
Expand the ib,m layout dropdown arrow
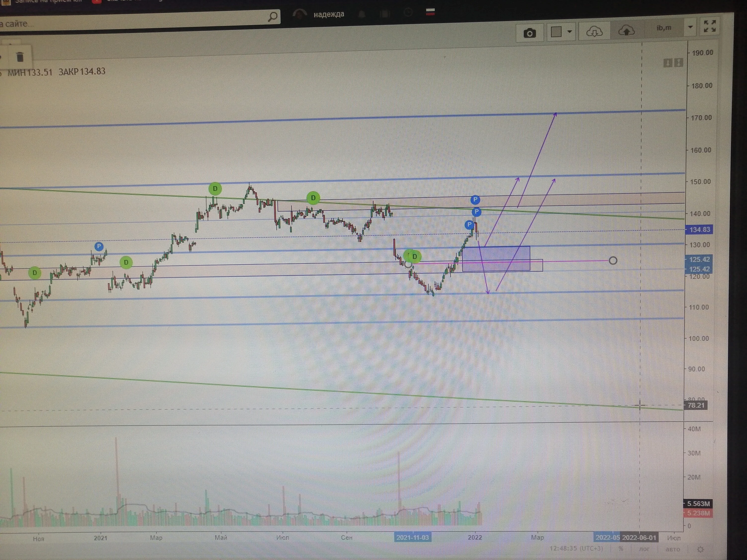pos(690,27)
